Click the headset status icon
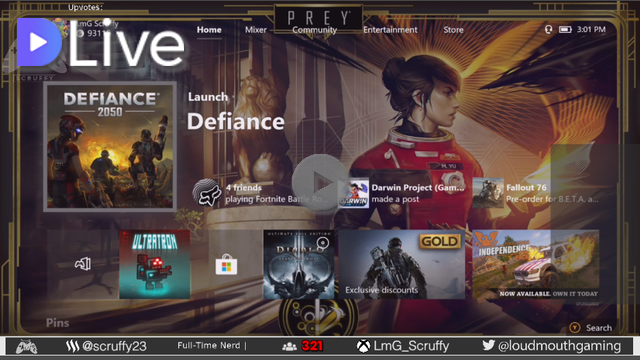Viewport: 640px width, 360px height. point(549,29)
